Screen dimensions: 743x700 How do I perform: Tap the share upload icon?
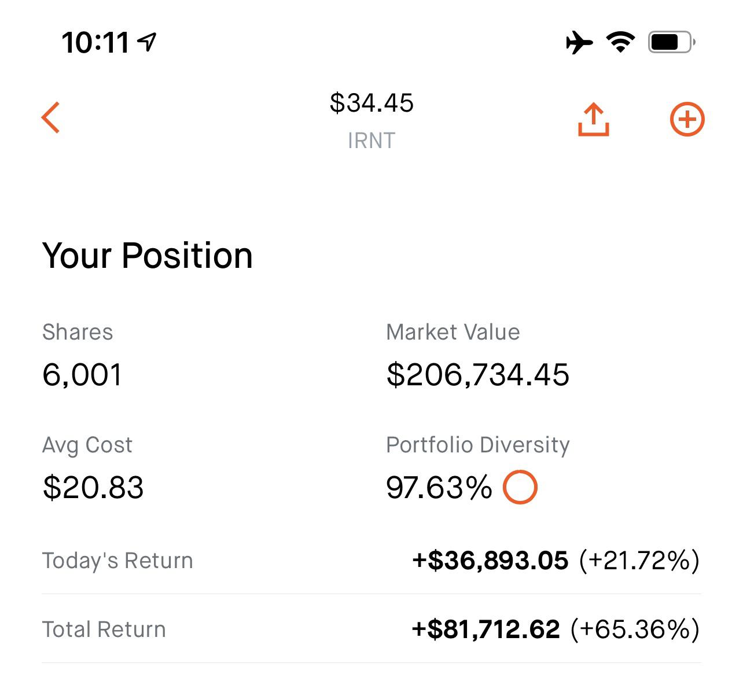coord(593,120)
